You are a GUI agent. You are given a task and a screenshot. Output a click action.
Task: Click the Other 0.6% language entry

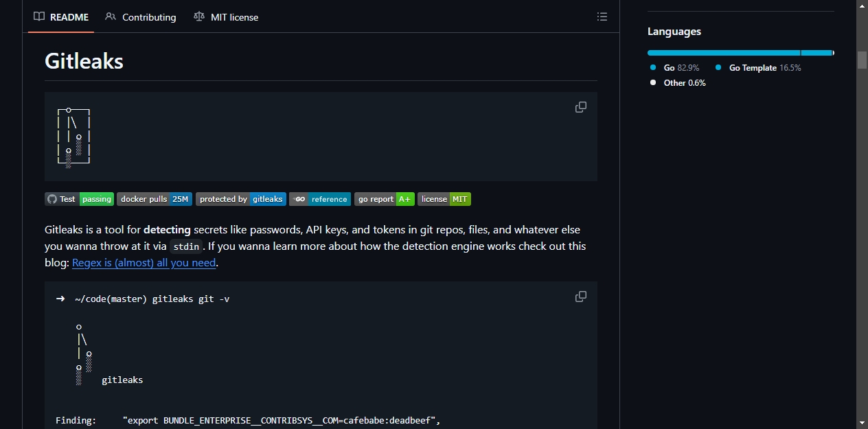[678, 83]
